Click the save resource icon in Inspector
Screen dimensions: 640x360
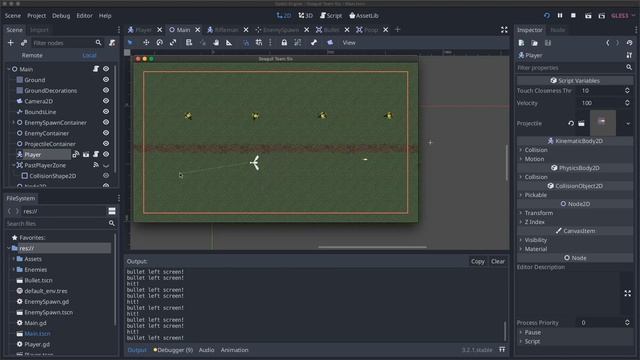(x=548, y=43)
